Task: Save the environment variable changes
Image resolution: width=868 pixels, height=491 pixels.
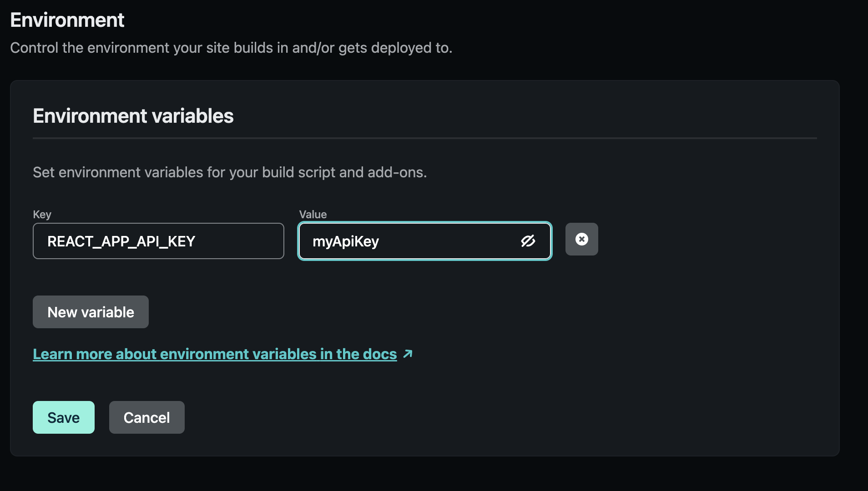Action: tap(64, 417)
